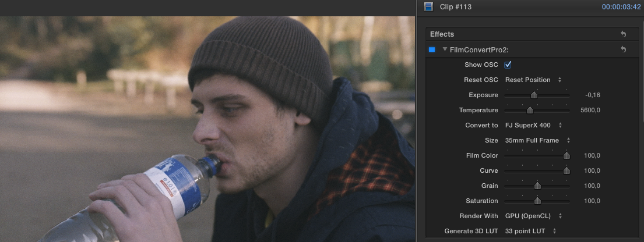Image resolution: width=644 pixels, height=242 pixels.
Task: Collapse the FilmConvertPro2 disclosure triangle
Action: (445, 49)
